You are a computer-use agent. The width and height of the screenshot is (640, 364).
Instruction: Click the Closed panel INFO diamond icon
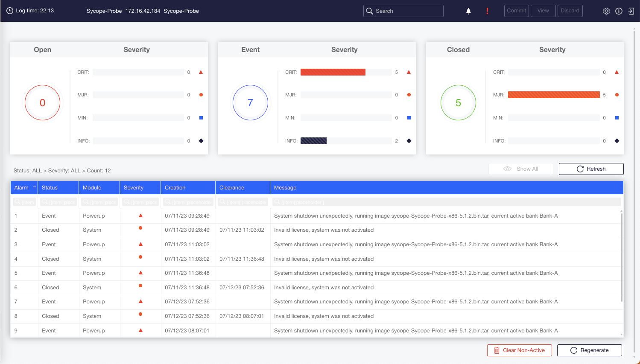(x=617, y=141)
